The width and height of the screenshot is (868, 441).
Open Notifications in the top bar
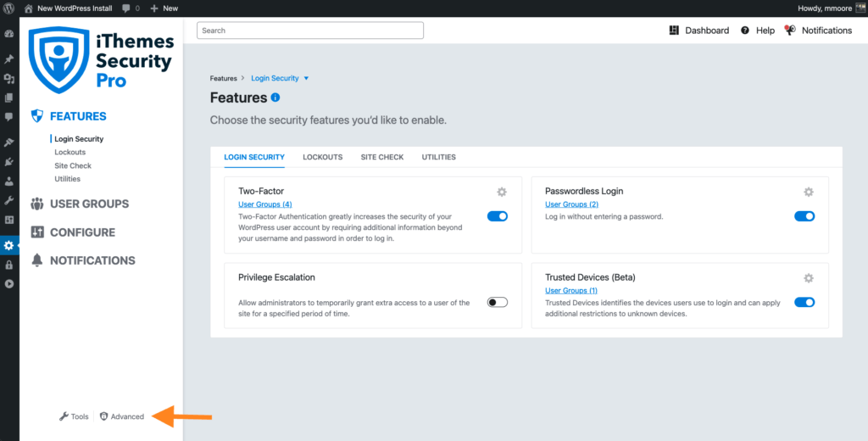(818, 31)
